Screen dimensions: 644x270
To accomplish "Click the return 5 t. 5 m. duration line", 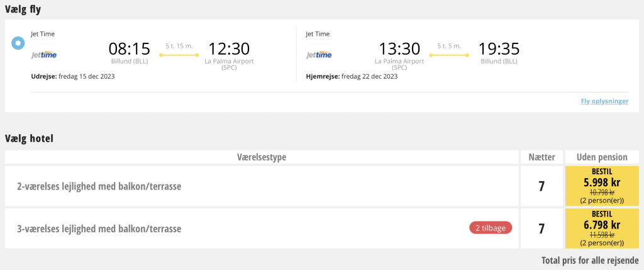I will coord(449,55).
